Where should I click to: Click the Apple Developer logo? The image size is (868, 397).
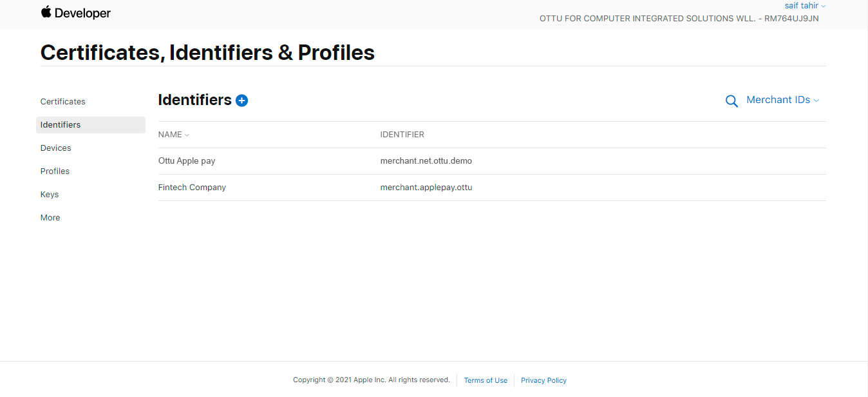point(75,12)
